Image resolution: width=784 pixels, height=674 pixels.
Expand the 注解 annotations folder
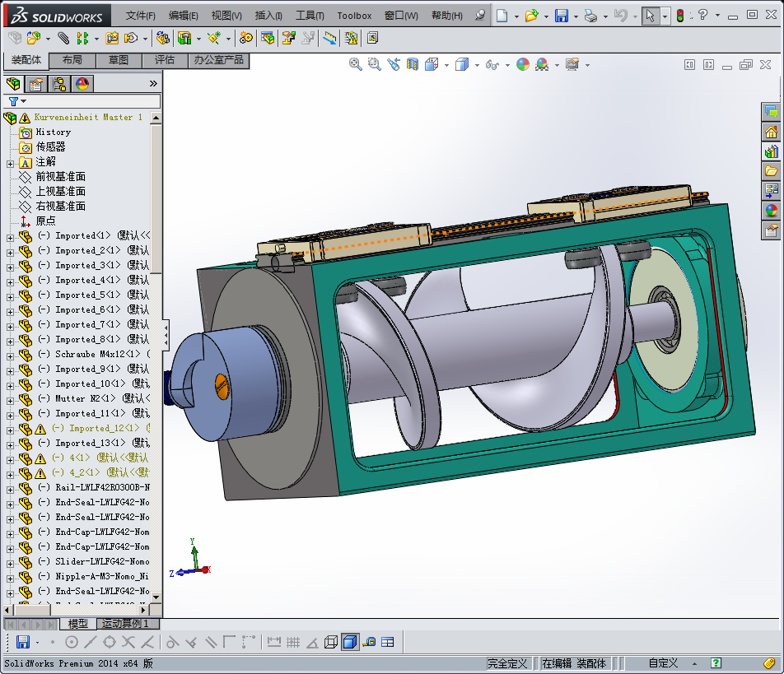[x=10, y=162]
